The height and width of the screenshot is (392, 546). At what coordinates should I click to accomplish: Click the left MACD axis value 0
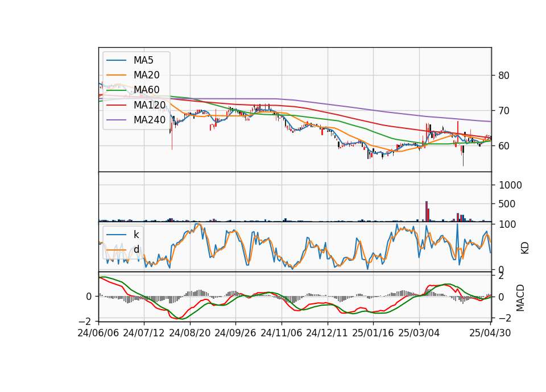(89, 297)
